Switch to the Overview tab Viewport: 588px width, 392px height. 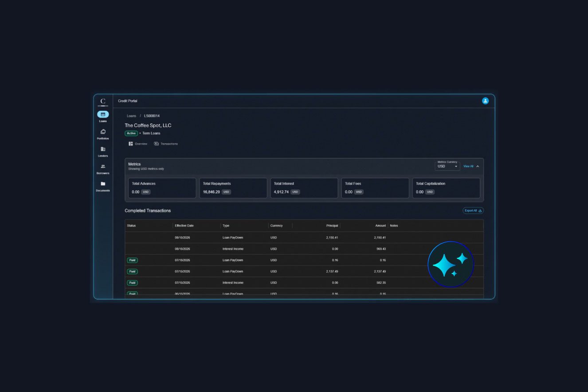click(x=138, y=144)
